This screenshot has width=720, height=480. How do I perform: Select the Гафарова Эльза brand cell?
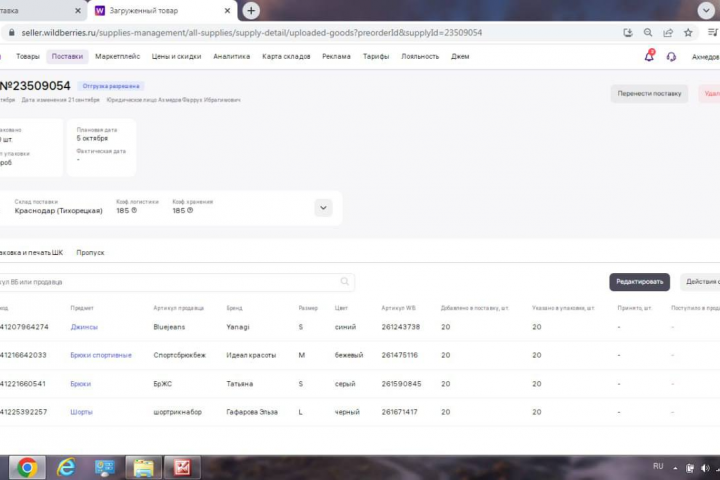click(252, 412)
